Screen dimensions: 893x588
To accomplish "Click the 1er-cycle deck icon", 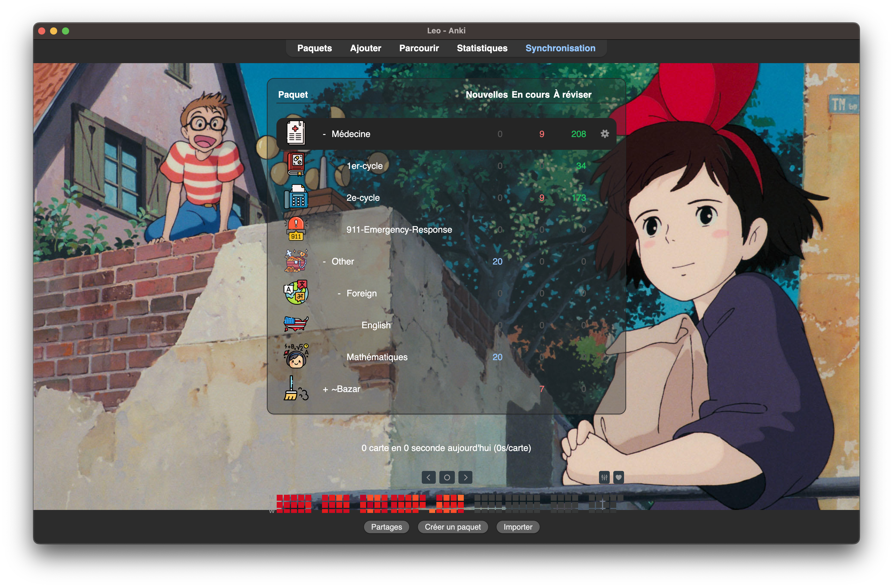I will click(x=295, y=165).
